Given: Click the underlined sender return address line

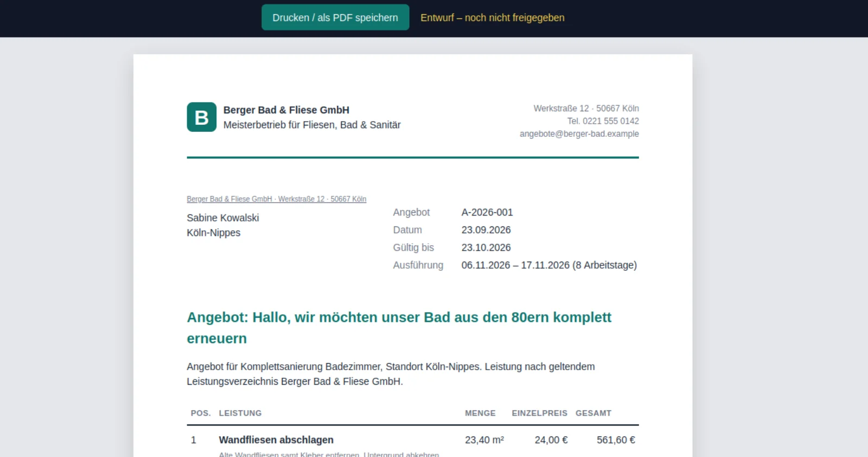Looking at the screenshot, I should click(x=277, y=199).
